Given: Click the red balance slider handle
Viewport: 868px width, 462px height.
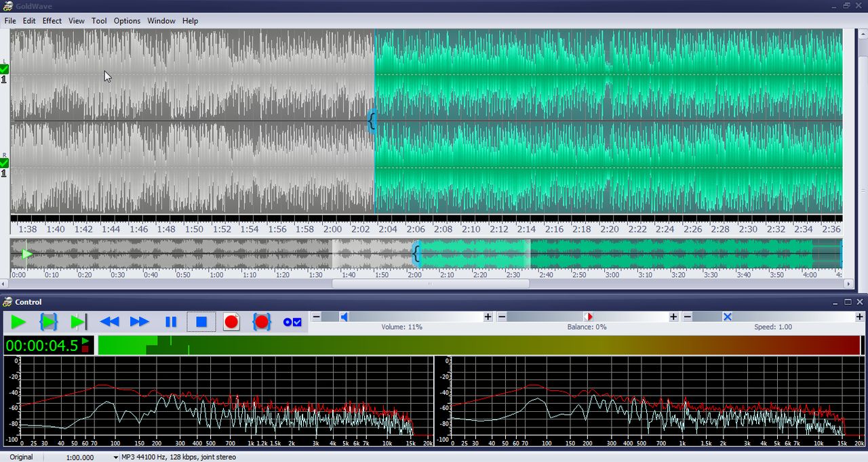Looking at the screenshot, I should point(588,317).
